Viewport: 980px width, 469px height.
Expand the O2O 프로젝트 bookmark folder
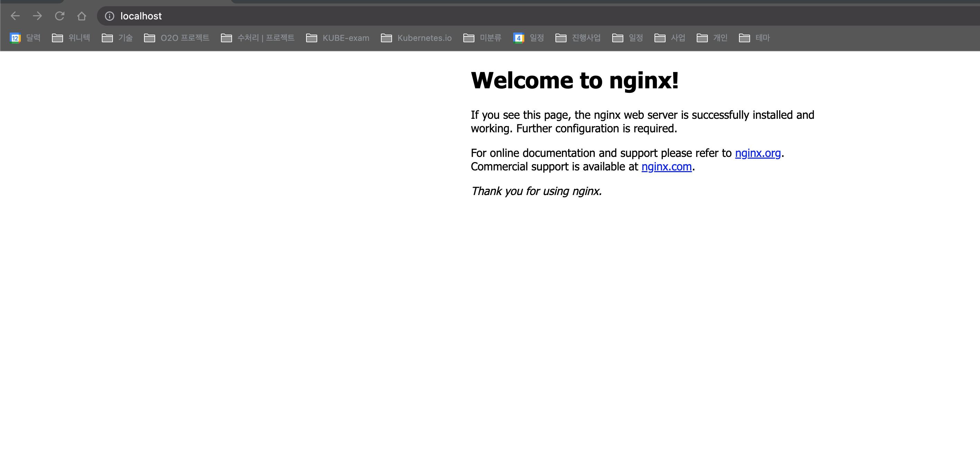tap(177, 38)
